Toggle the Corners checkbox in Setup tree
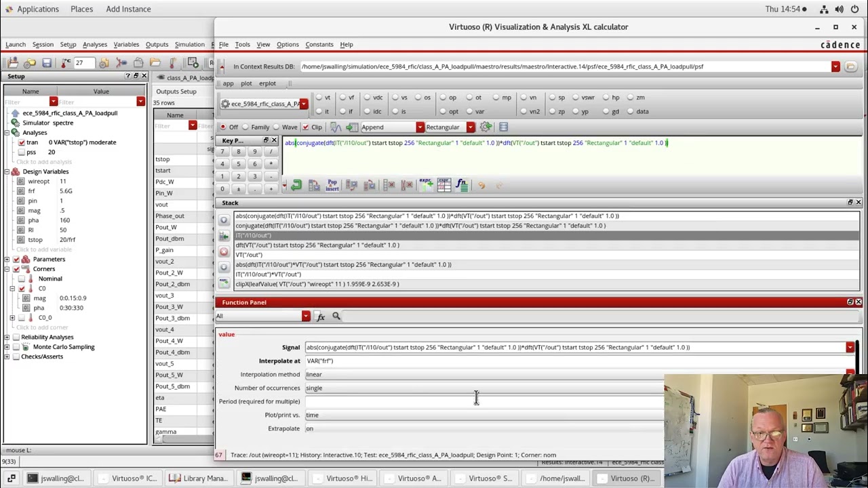 pyautogui.click(x=16, y=268)
